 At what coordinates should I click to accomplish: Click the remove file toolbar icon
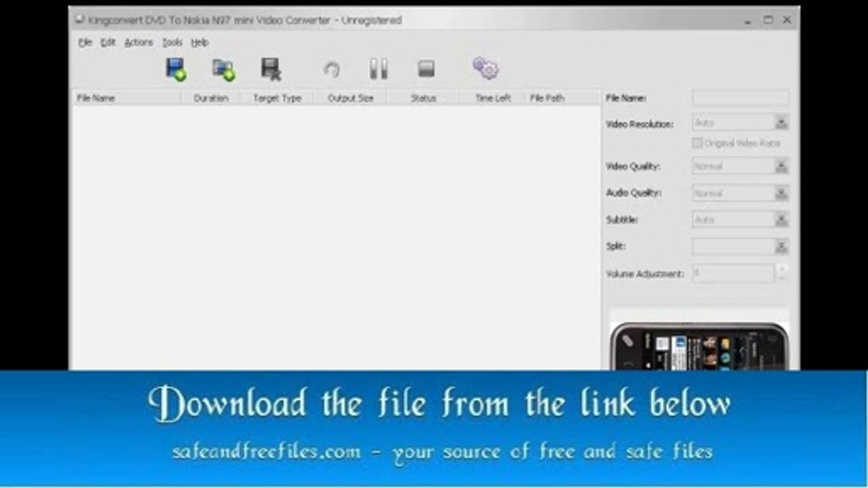(x=271, y=69)
